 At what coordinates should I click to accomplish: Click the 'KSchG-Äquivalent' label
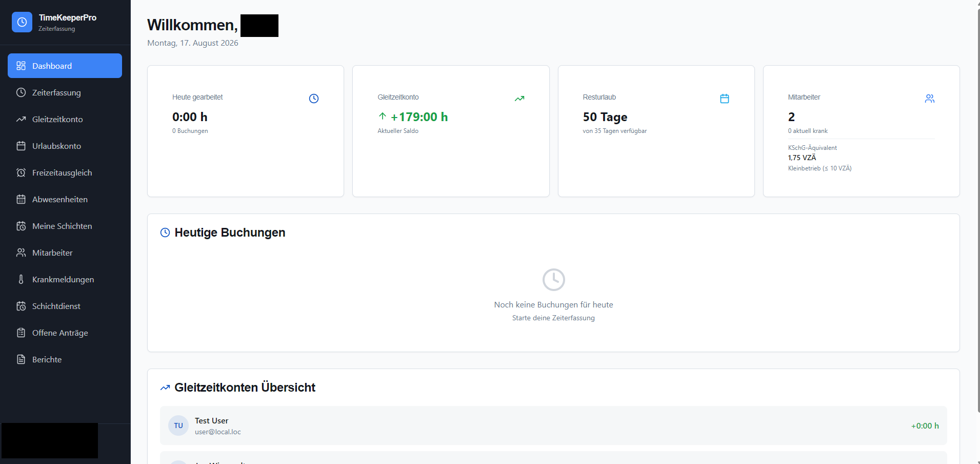(x=812, y=148)
